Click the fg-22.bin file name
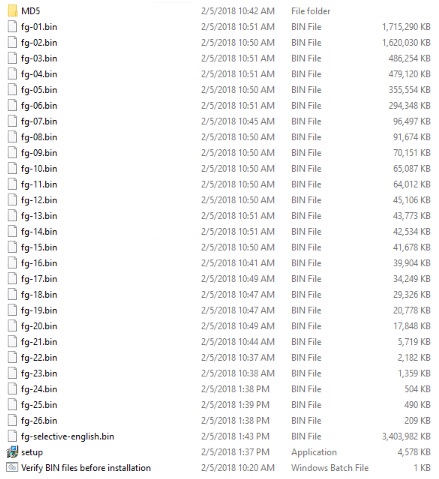 [39, 358]
